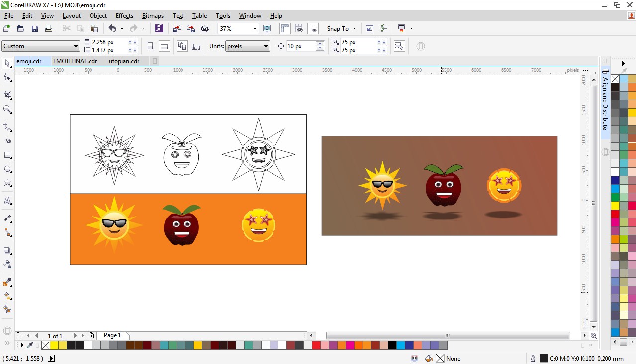Activate the Zoom tool in the toolbox

pyautogui.click(x=7, y=109)
